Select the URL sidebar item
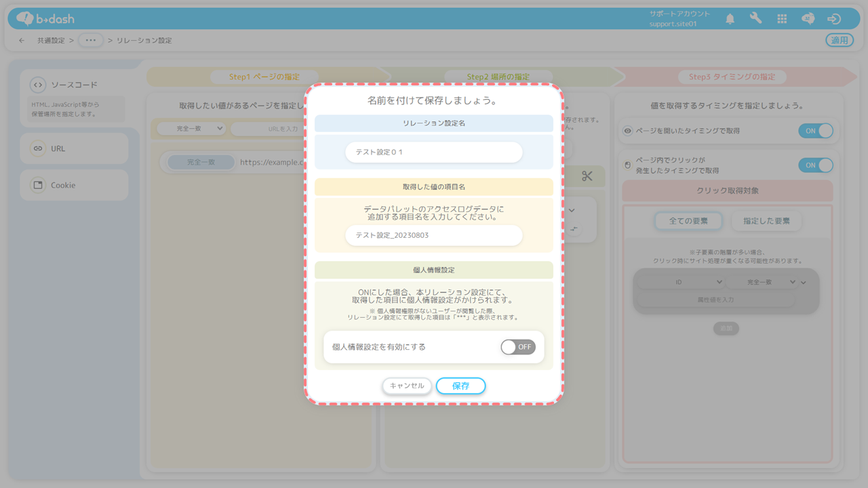Screen dimensions: 868x488 click(x=74, y=148)
